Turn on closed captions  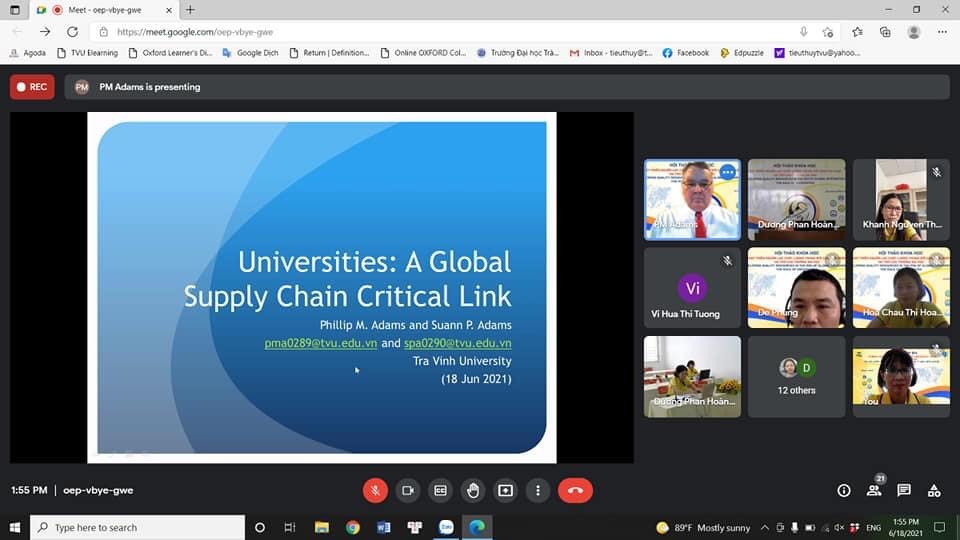[x=440, y=490]
